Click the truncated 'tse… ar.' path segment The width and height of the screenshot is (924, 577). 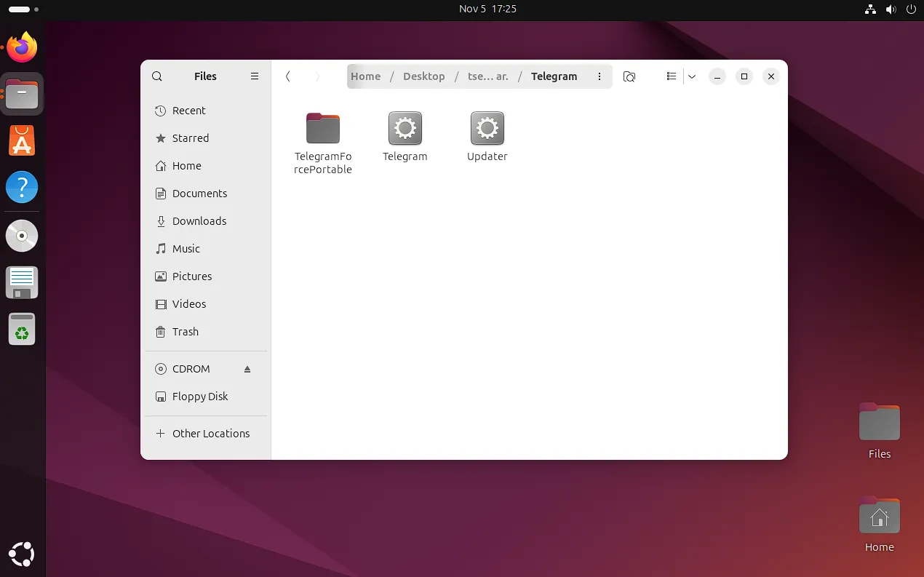[488, 76]
